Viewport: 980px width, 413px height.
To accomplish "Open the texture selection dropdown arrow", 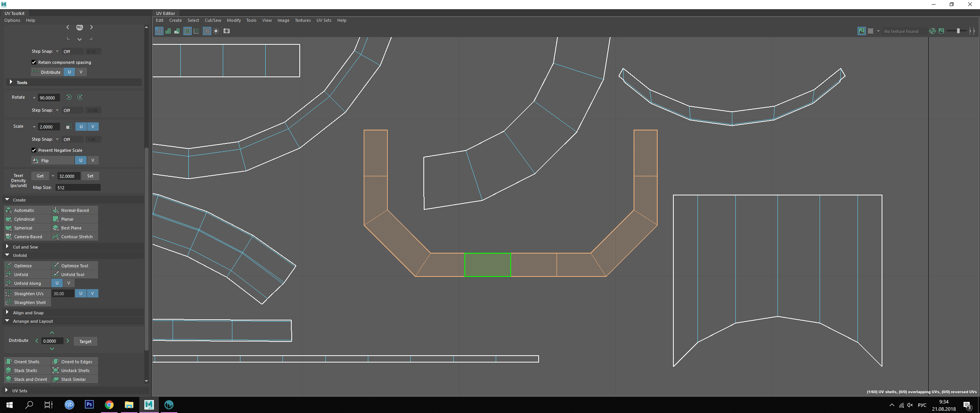I will point(878,31).
